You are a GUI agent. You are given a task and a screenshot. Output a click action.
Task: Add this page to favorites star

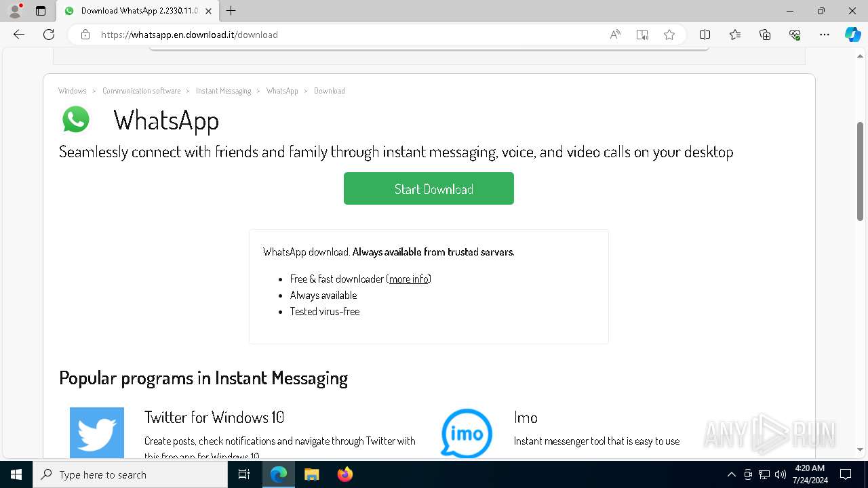(x=669, y=35)
